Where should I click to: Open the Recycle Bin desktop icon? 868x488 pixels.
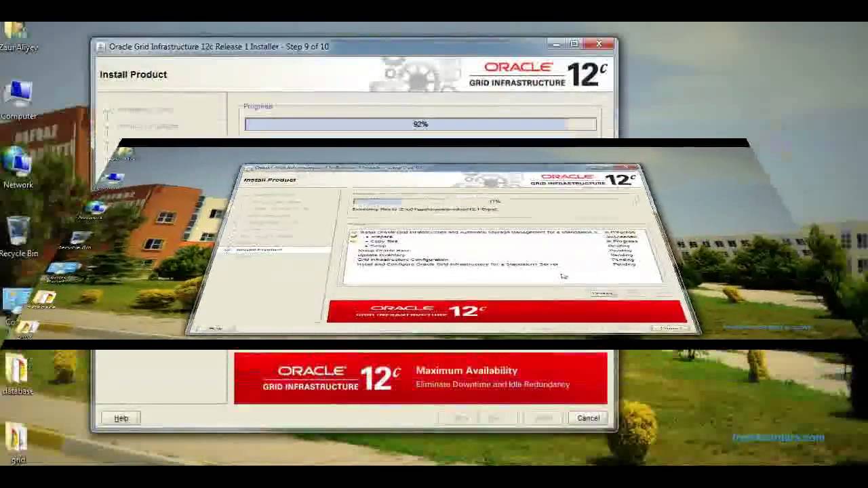click(18, 237)
